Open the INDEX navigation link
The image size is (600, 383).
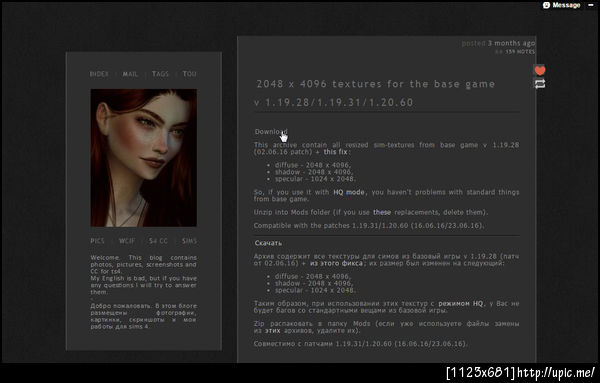tap(99, 74)
